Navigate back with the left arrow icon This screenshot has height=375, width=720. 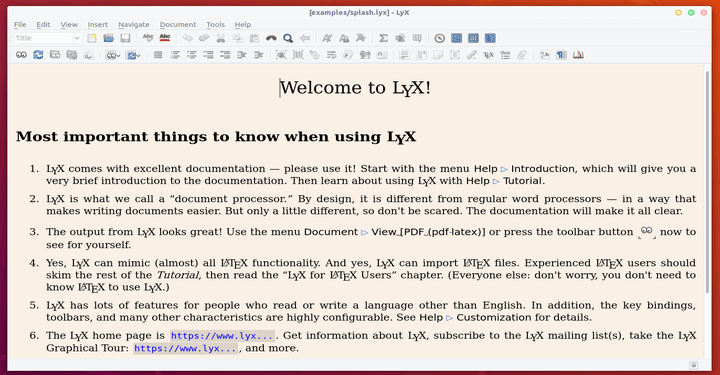(304, 38)
